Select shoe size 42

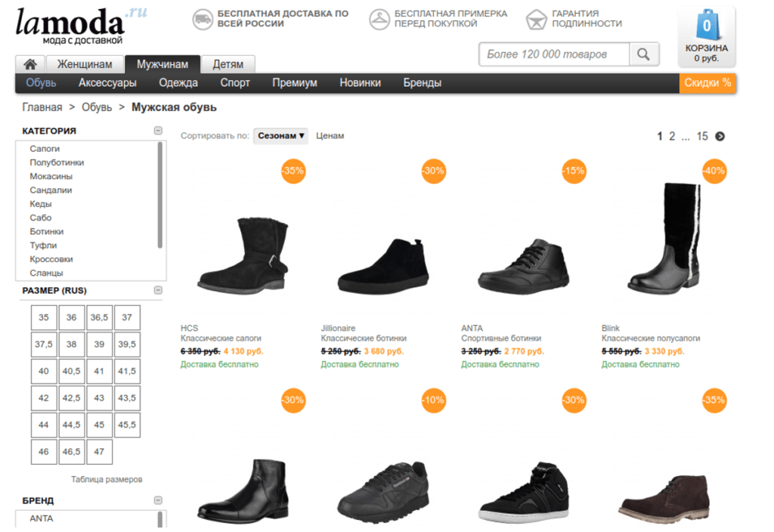click(x=44, y=398)
